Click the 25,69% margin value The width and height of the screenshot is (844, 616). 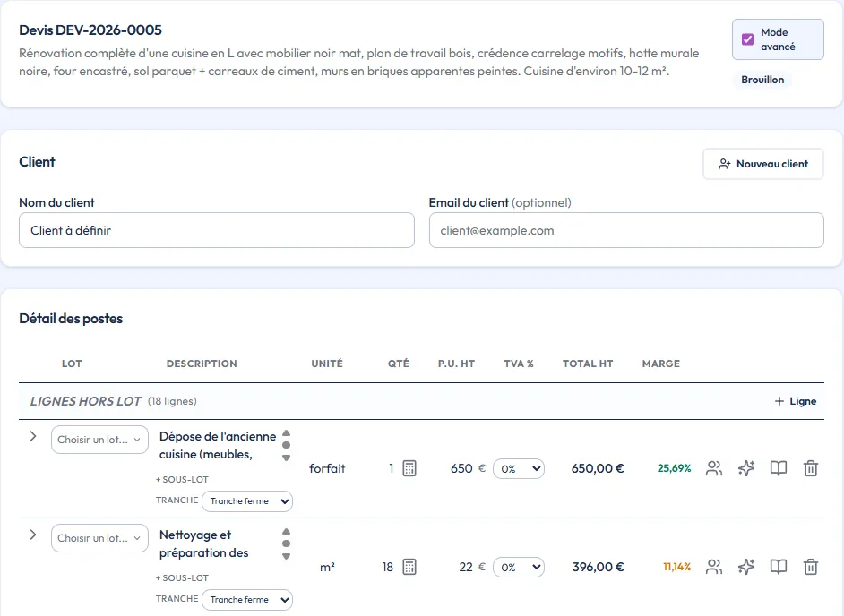(x=674, y=468)
